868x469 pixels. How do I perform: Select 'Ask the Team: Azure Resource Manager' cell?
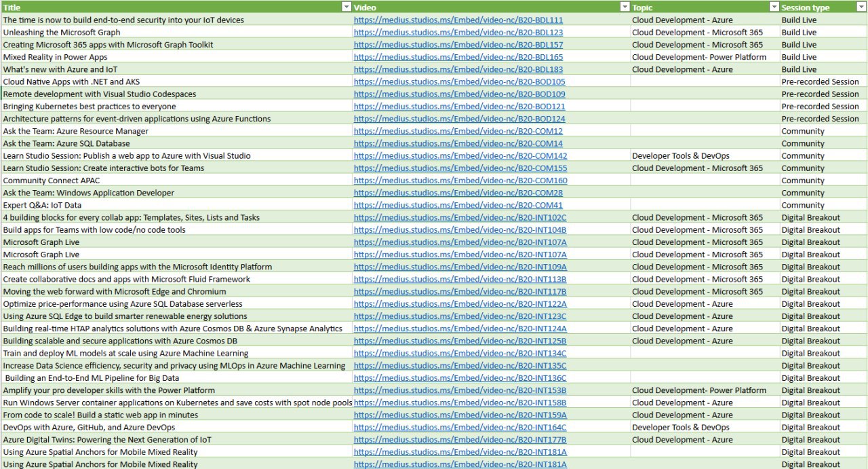click(176, 131)
